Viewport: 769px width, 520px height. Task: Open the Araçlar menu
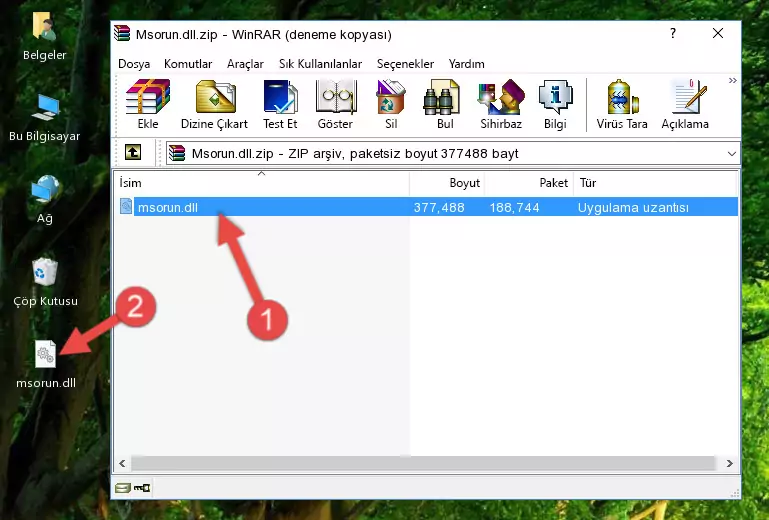point(245,64)
